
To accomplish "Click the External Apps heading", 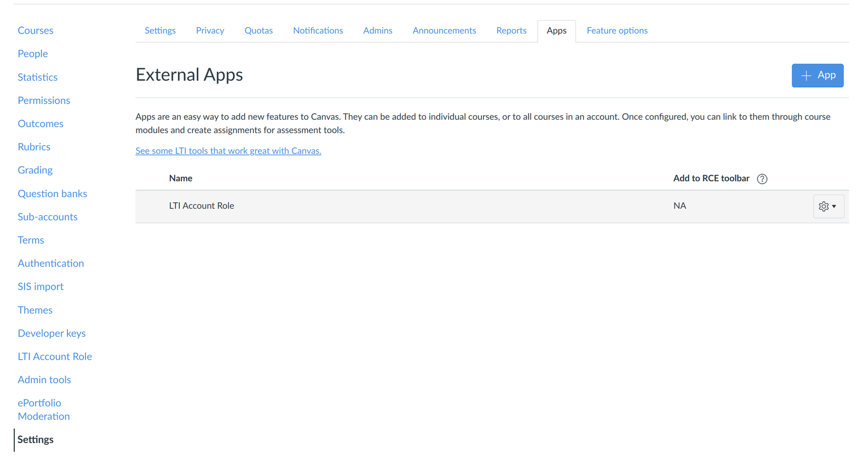I will (189, 75).
